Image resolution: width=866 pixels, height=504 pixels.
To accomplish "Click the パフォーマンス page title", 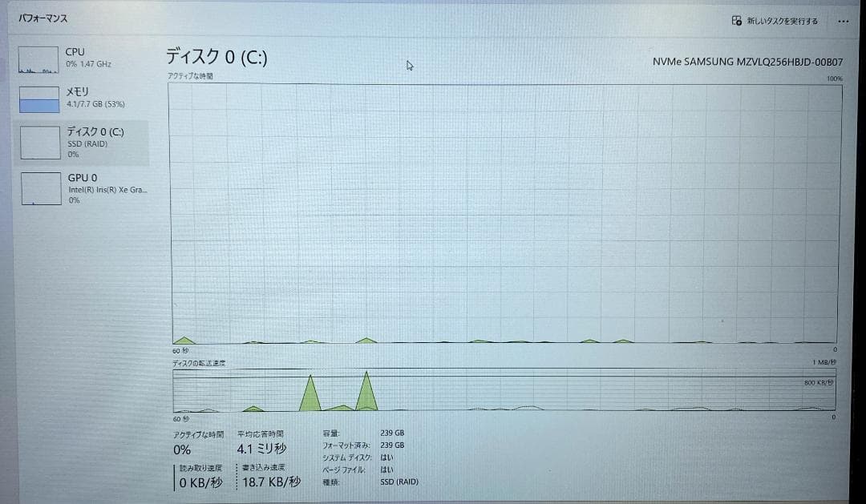I will [43, 18].
